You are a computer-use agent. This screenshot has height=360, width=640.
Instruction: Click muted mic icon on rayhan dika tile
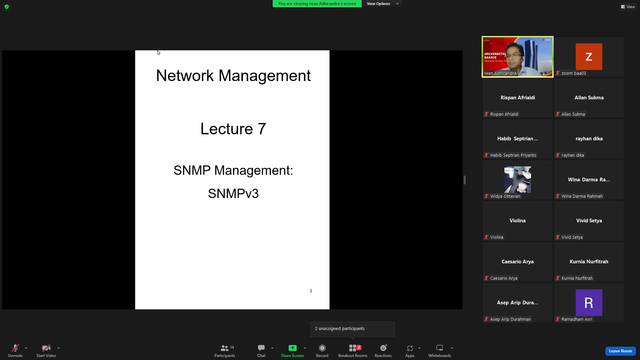coord(558,155)
